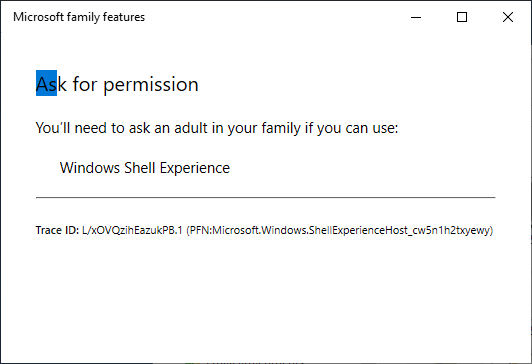Click empty title bar area beside the title
Screen dimensions: 532x364
tap(271, 17)
